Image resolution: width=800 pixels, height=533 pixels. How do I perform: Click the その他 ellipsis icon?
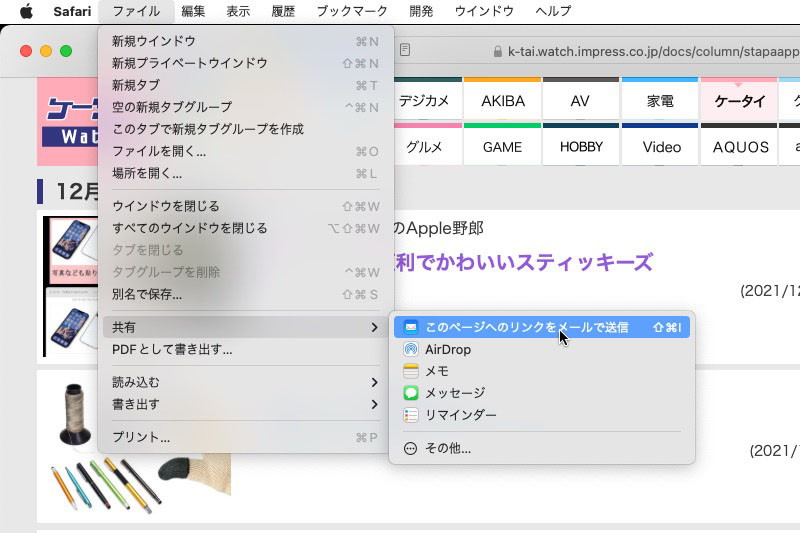410,448
